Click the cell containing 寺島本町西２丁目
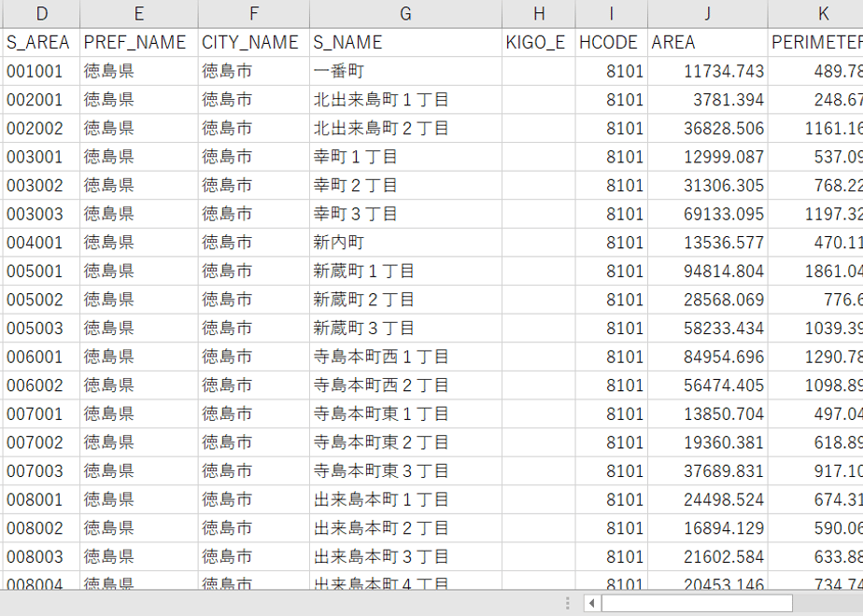863x616 pixels. (x=405, y=385)
